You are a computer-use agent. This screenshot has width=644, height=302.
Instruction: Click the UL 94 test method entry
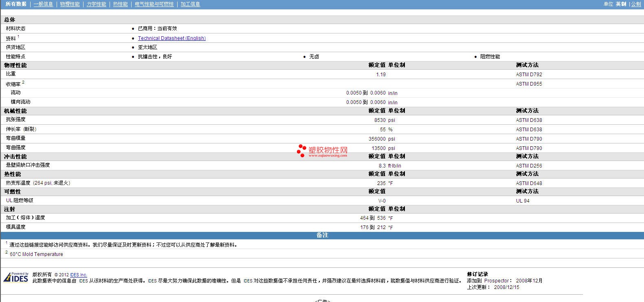click(x=523, y=201)
